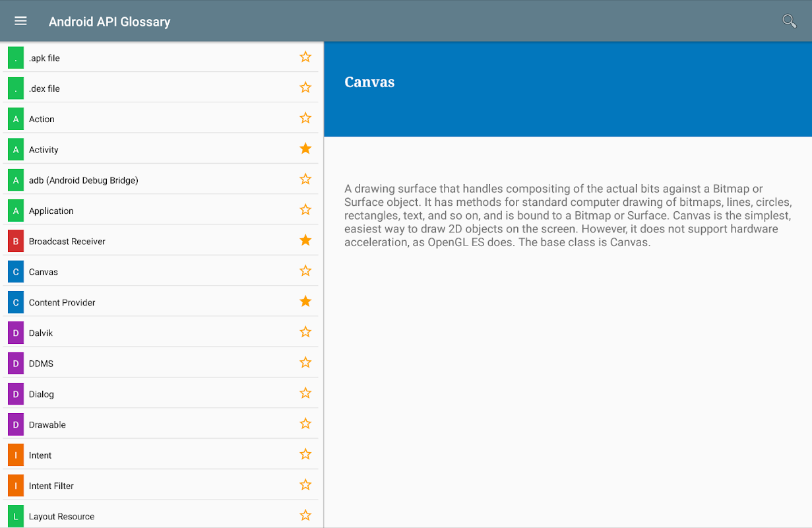Toggle favorite star for Application
This screenshot has width=812, height=528.
click(305, 210)
